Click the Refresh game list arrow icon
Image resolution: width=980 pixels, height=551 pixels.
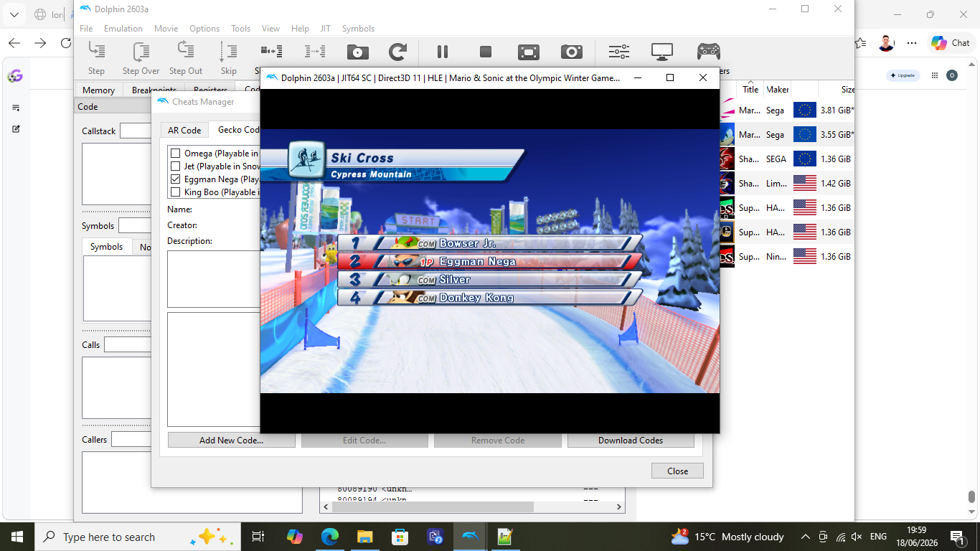click(397, 52)
